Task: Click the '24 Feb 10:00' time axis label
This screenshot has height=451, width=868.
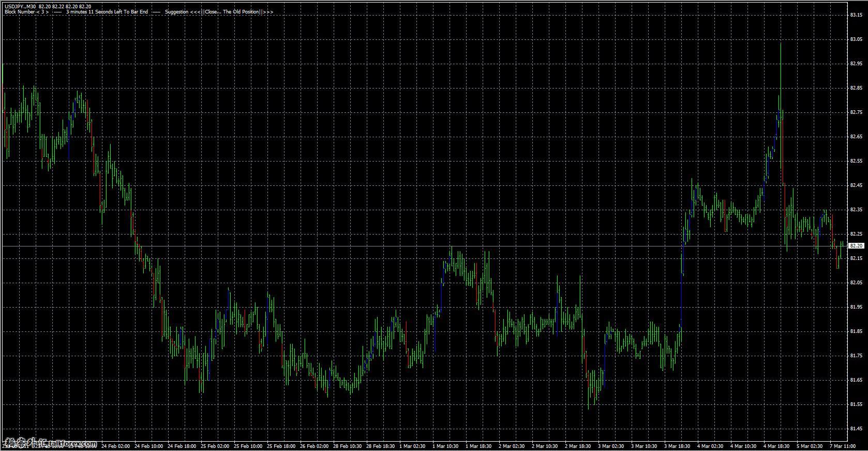Action: [148, 446]
